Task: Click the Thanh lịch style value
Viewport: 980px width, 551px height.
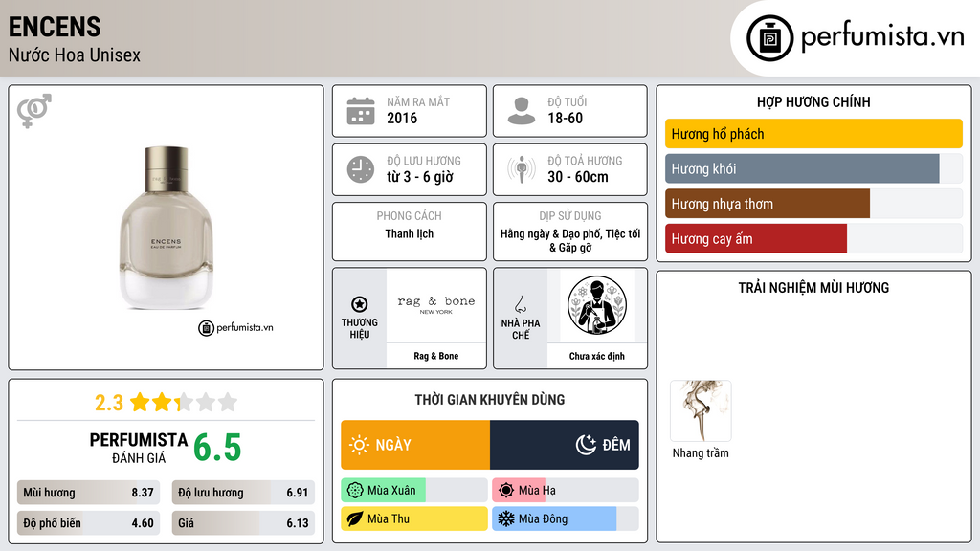Action: click(x=409, y=233)
